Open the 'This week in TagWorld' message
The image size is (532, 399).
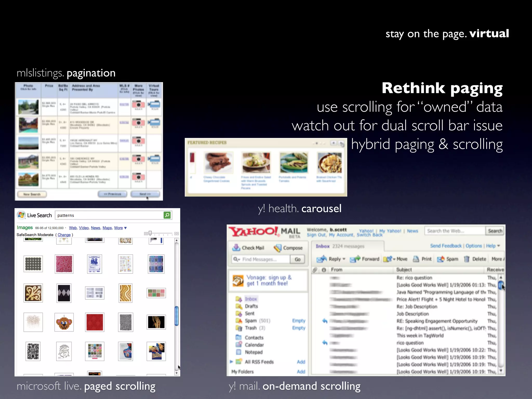[x=420, y=336]
